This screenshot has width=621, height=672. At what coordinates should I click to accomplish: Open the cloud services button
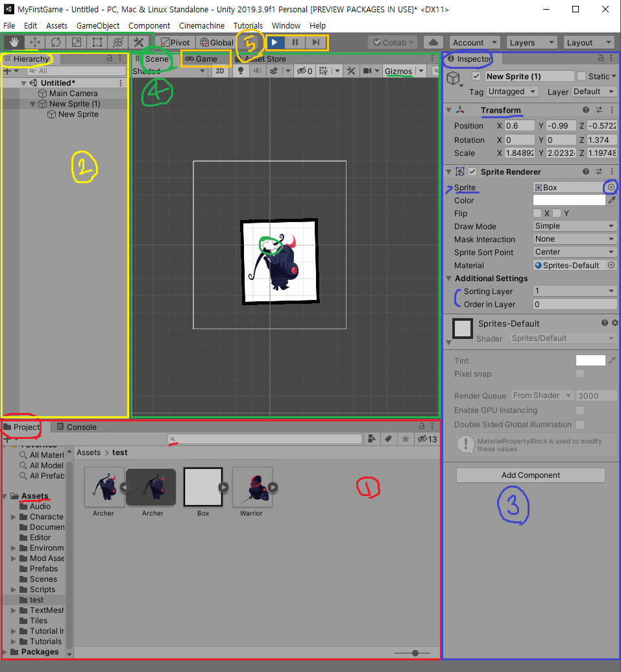433,42
